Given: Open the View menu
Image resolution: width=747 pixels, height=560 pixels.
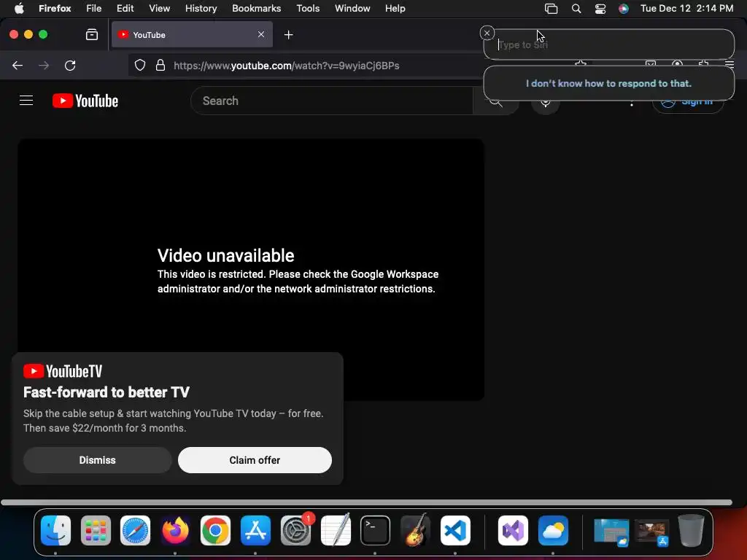Looking at the screenshot, I should pos(159,8).
